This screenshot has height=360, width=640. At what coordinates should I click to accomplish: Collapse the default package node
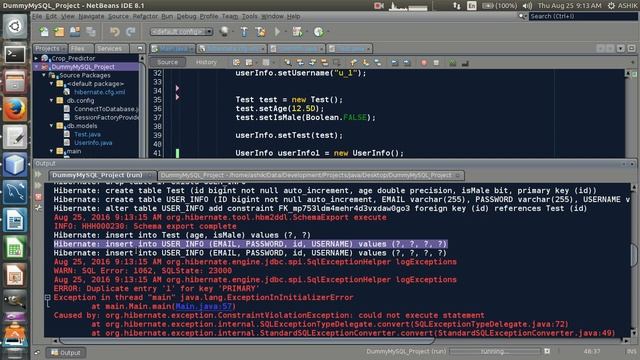(x=51, y=84)
